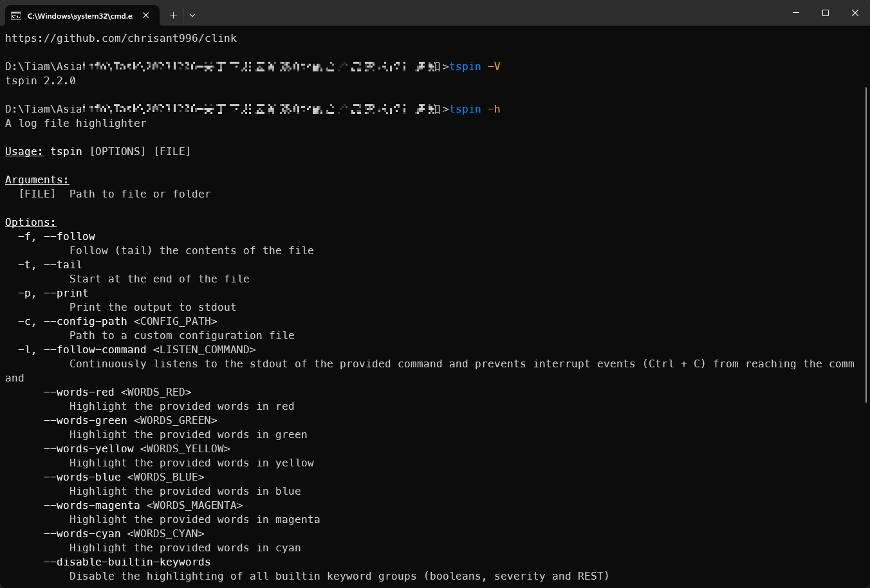This screenshot has height=588, width=870.
Task: Click the 'A log file highlighter' line
Action: [76, 123]
